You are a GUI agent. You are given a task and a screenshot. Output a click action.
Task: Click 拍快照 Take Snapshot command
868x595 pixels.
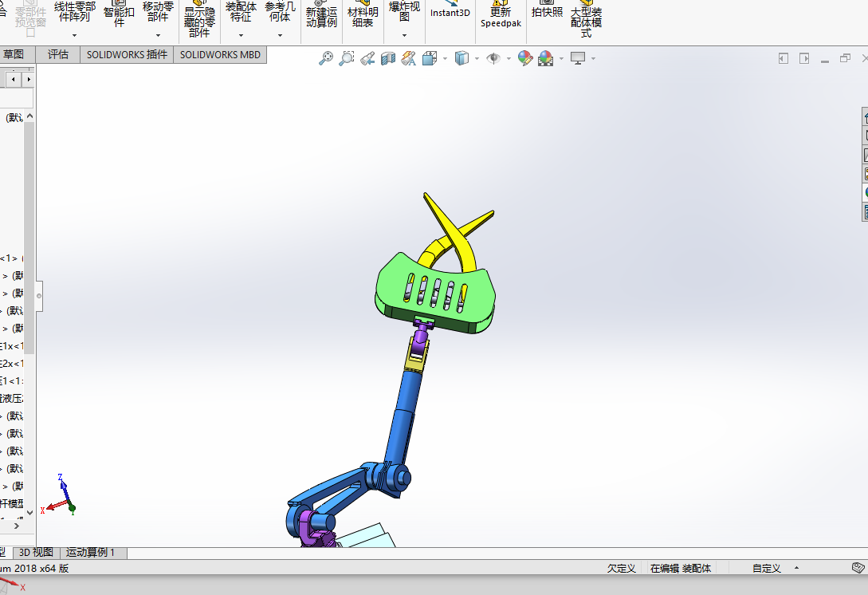coord(547,9)
